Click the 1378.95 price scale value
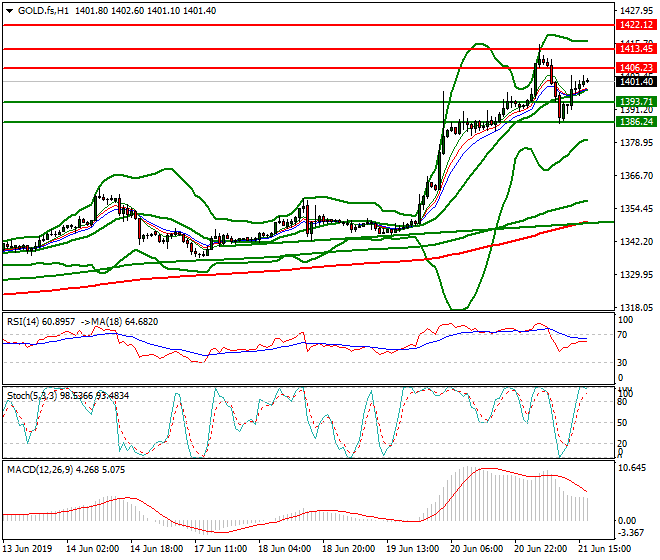660x560 pixels. tap(636, 143)
